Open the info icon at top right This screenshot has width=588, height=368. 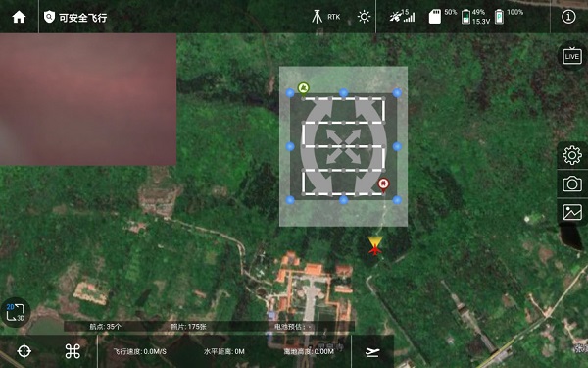[x=568, y=17]
